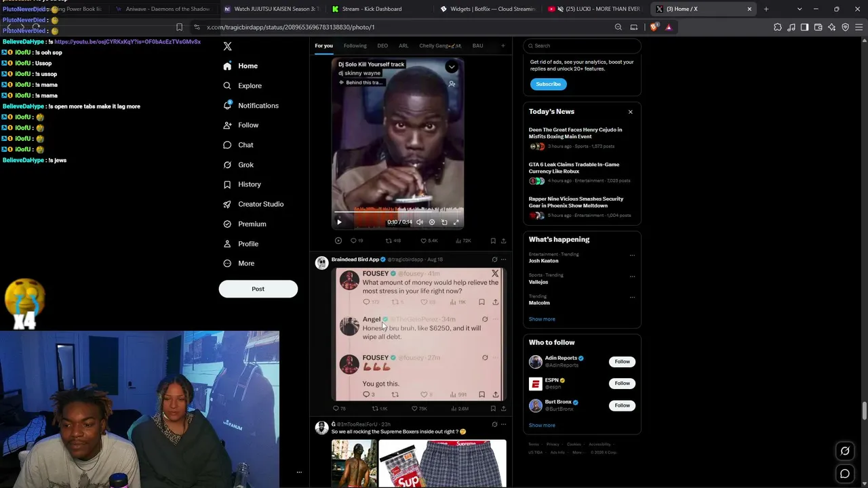
Task: Switch to the BAU list tab
Action: pyautogui.click(x=477, y=46)
